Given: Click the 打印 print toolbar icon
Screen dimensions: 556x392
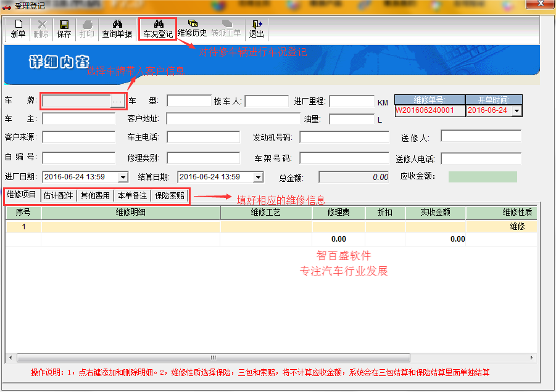Looking at the screenshot, I should [86, 29].
